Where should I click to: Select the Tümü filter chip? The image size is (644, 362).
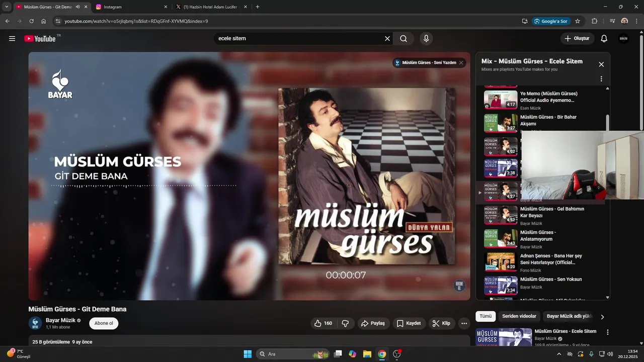pyautogui.click(x=486, y=316)
